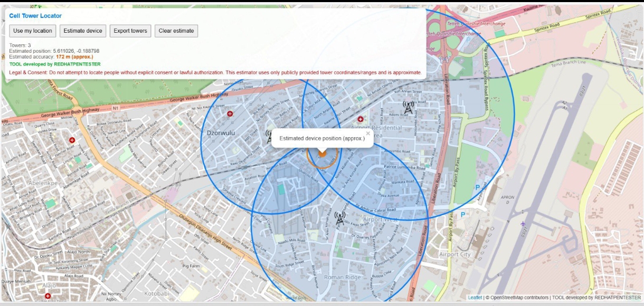Click the Cell Tower Locator title
This screenshot has width=644, height=306.
(35, 16)
